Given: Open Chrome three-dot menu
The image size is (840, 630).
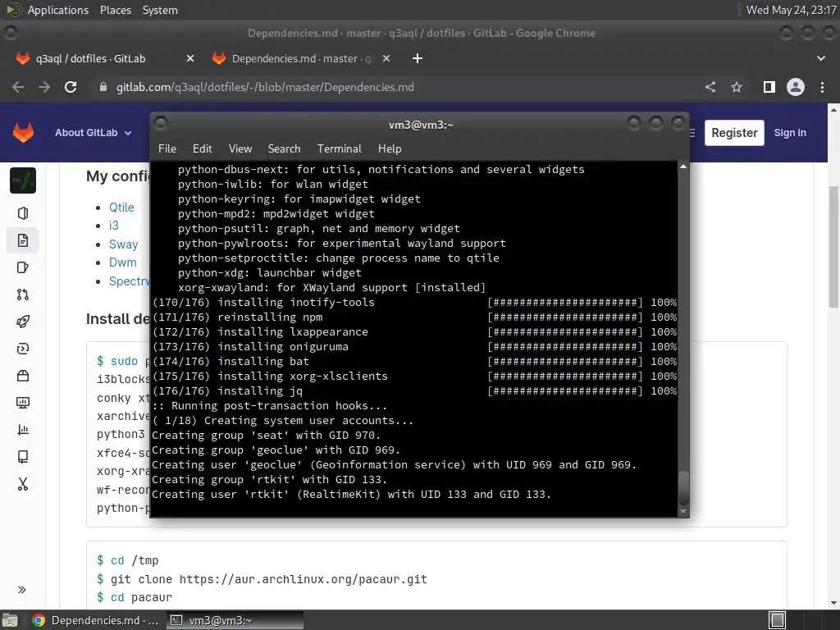Looking at the screenshot, I should [822, 87].
